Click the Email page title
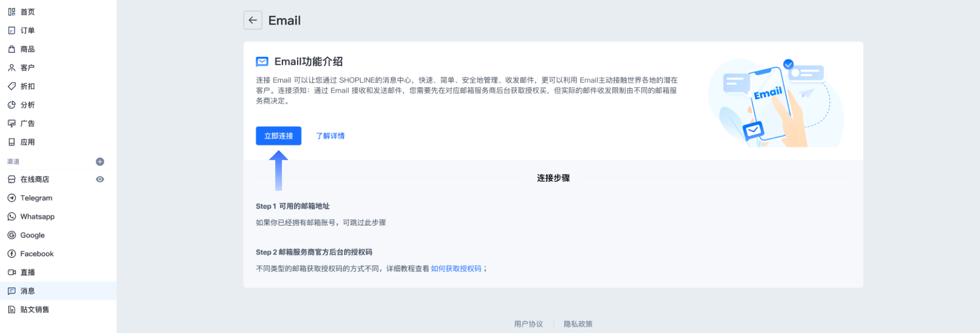Screen dimensions: 980x333 285,21
